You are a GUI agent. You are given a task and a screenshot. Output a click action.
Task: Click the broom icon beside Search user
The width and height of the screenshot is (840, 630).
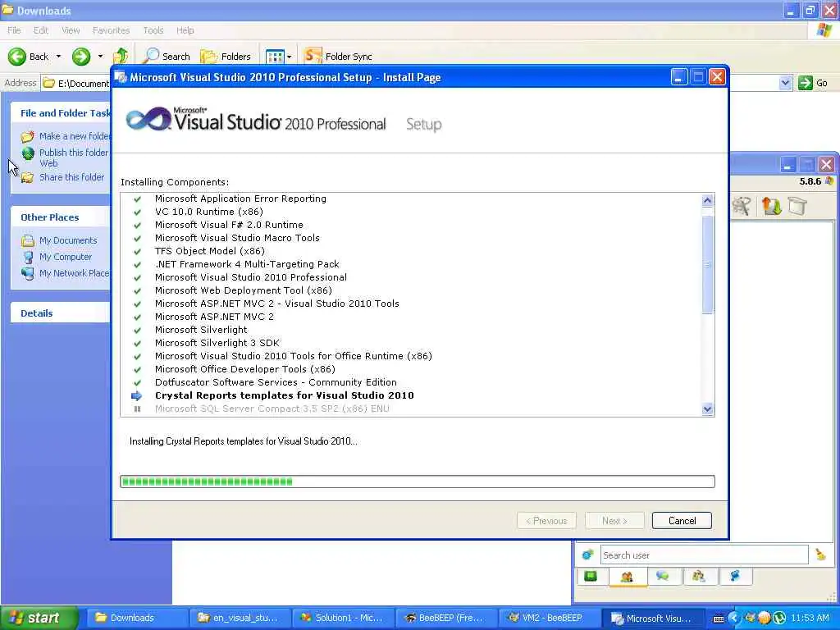[820, 555]
